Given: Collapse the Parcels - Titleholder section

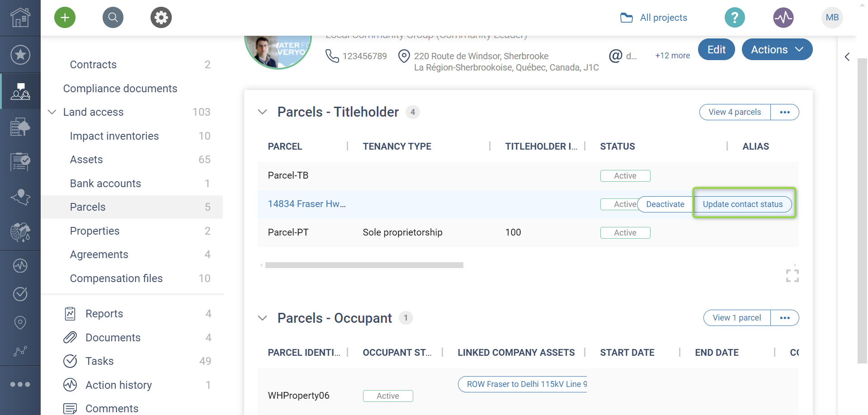Looking at the screenshot, I should tap(262, 112).
